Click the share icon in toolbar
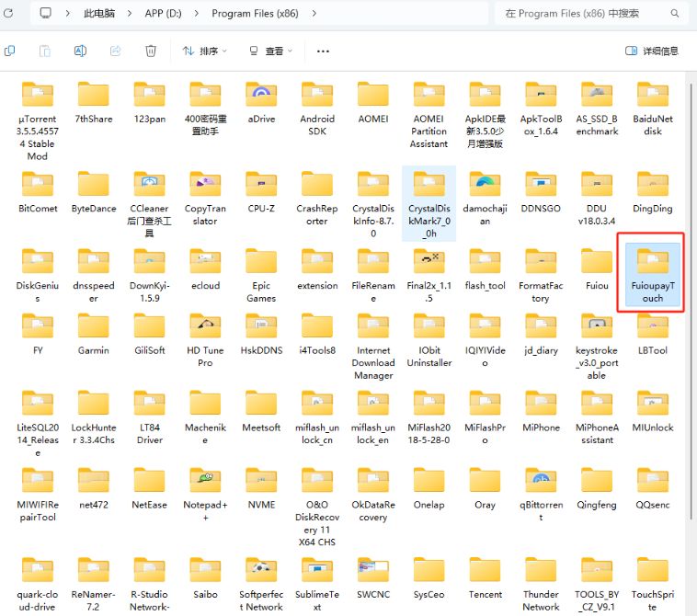The image size is (697, 616). pyautogui.click(x=116, y=51)
